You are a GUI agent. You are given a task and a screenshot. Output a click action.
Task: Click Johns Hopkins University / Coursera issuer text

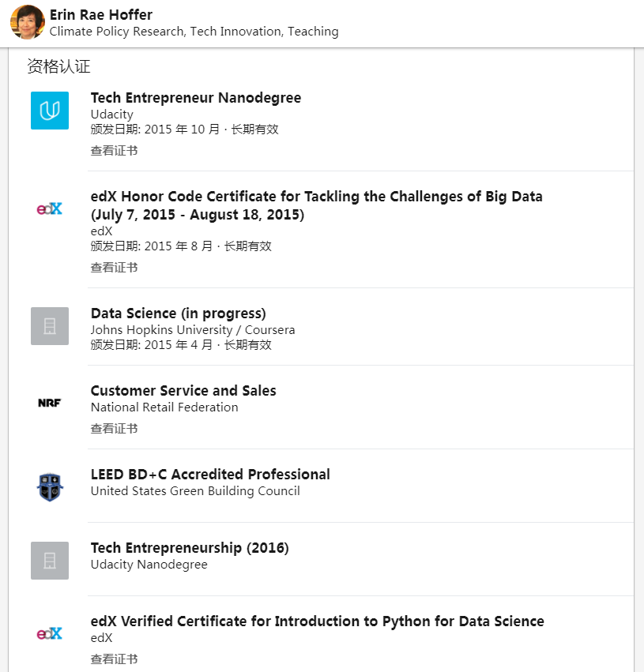pos(192,330)
